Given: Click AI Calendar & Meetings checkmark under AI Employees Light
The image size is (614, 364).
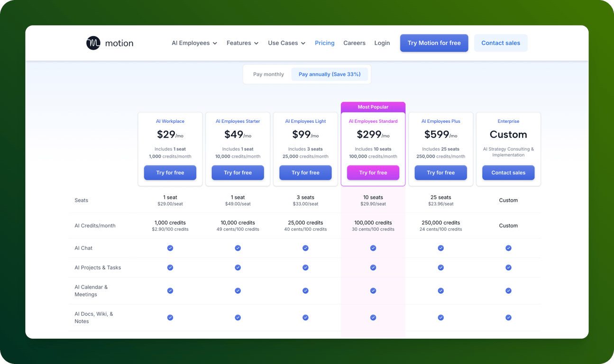Looking at the screenshot, I should (305, 291).
